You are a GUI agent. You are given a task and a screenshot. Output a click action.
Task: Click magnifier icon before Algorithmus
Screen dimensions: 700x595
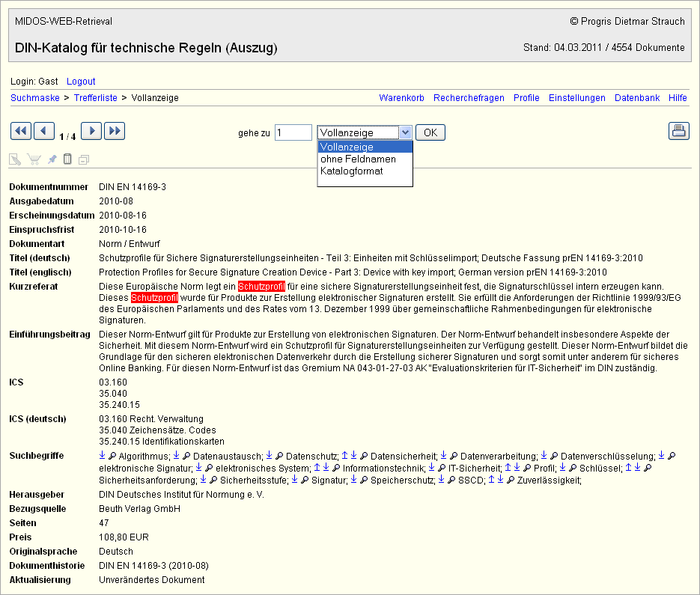[112, 456]
